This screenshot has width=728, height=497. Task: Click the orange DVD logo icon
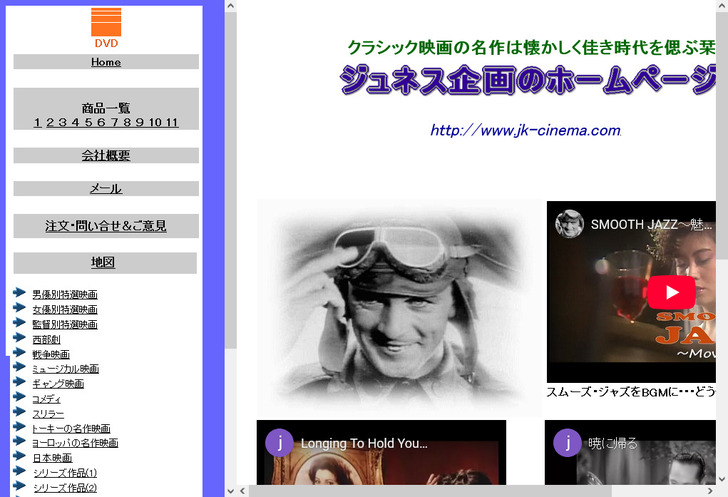pos(106,22)
